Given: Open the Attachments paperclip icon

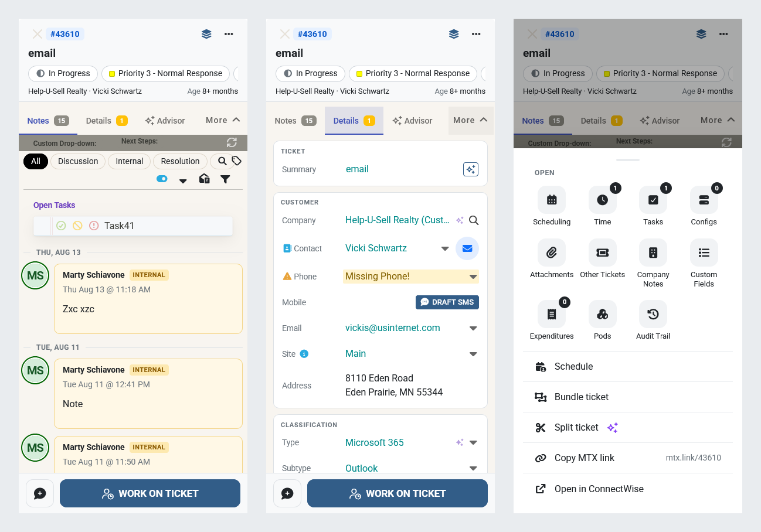Looking at the screenshot, I should click(552, 253).
